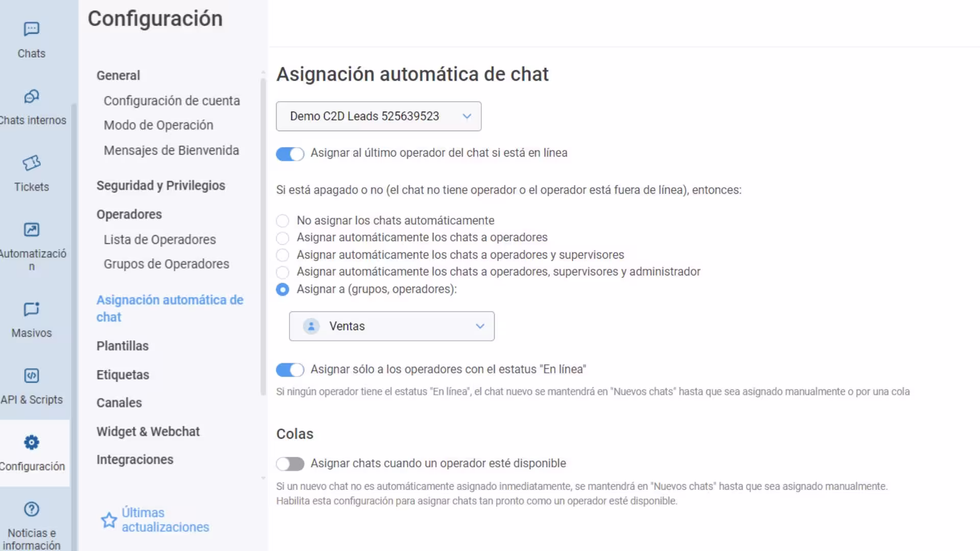Open the Automatización sidebar icon
The width and height of the screenshot is (980, 551).
click(x=31, y=230)
